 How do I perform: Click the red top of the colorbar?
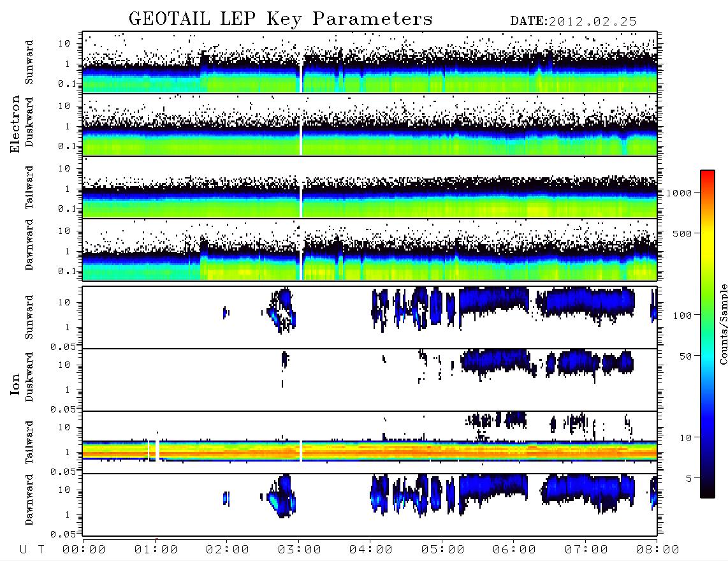[x=708, y=177]
